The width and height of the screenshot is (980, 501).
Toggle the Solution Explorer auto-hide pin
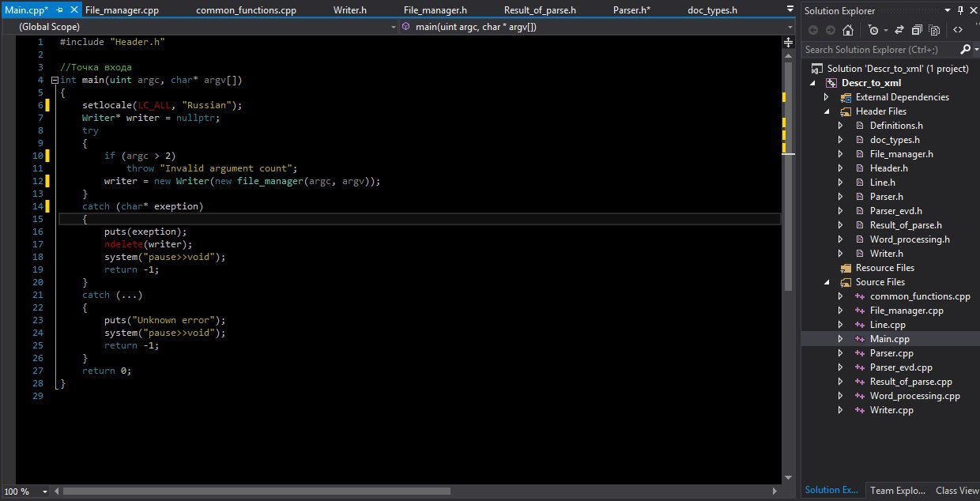pyautogui.click(x=959, y=10)
